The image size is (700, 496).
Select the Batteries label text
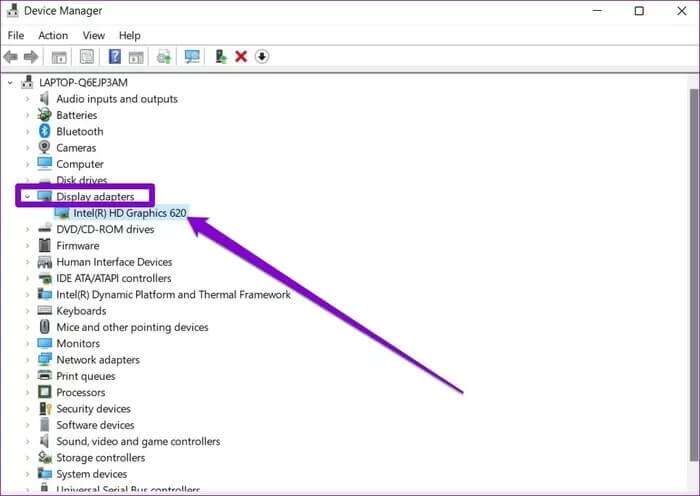click(77, 115)
